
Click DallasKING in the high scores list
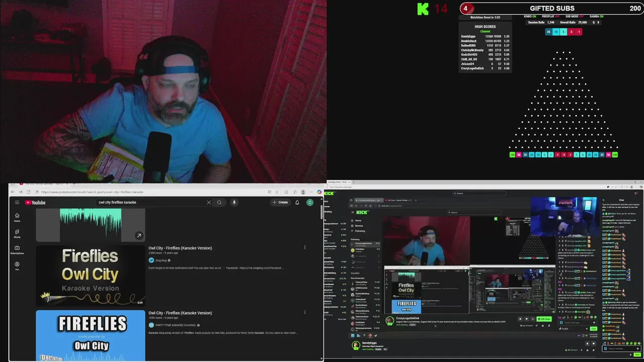(x=468, y=46)
